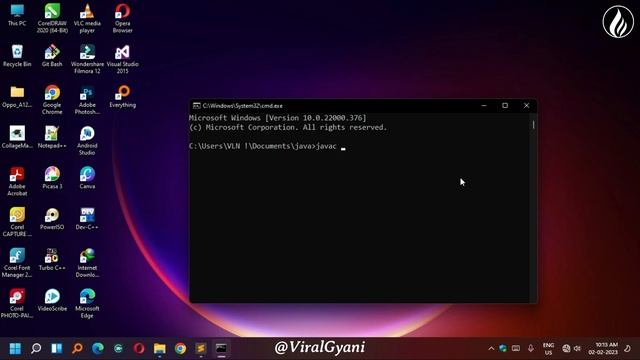This screenshot has width=640, height=360.
Task: Launch PowerISO from the desktop
Action: coord(52,219)
